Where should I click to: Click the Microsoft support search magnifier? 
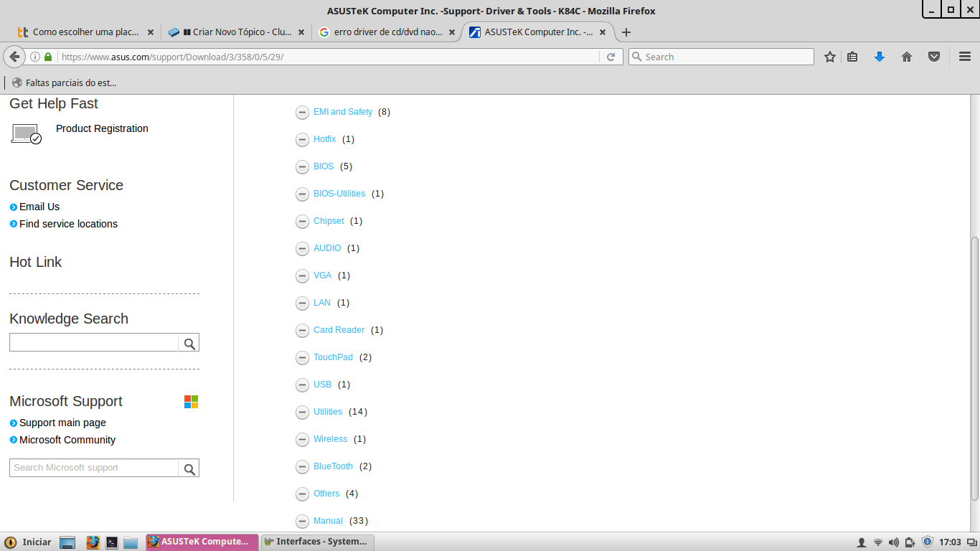(x=189, y=468)
